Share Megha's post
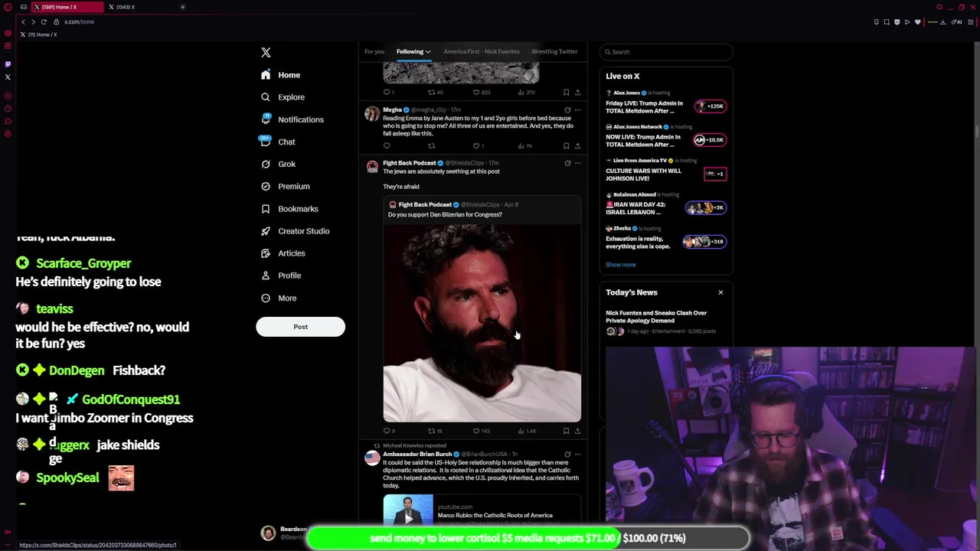980x551 pixels. 577,145
